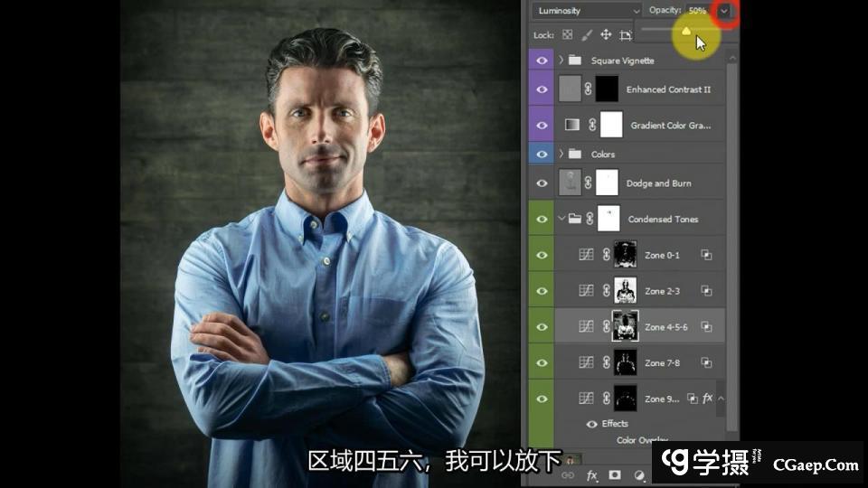Collapse the Condensed Tones group

pos(561,219)
